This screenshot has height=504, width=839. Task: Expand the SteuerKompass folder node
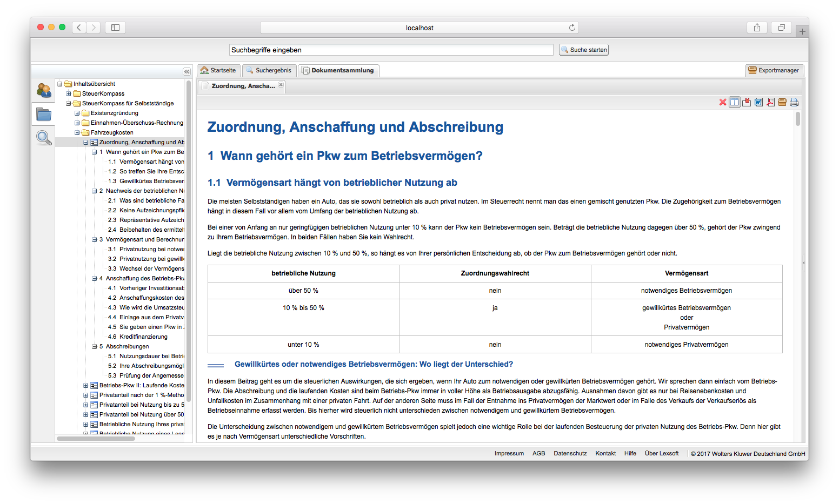click(x=69, y=93)
